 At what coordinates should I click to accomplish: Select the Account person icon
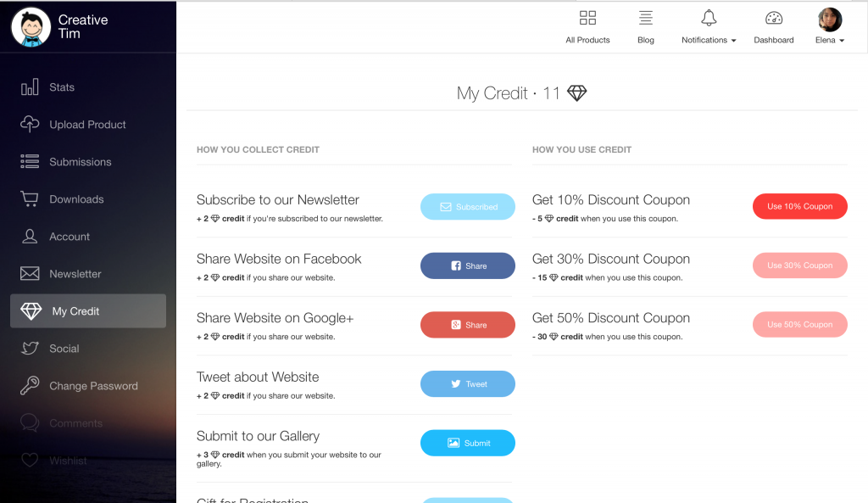(30, 237)
